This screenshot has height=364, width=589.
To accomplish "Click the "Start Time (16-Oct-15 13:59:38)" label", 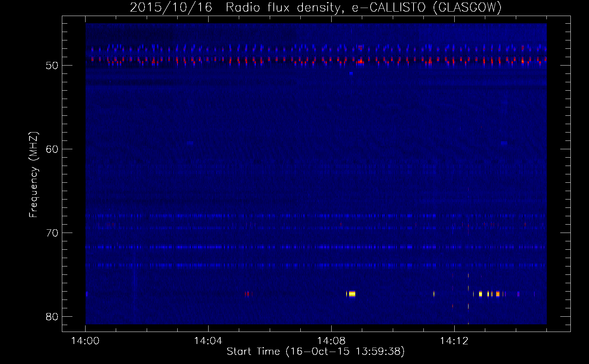I will [x=316, y=352].
